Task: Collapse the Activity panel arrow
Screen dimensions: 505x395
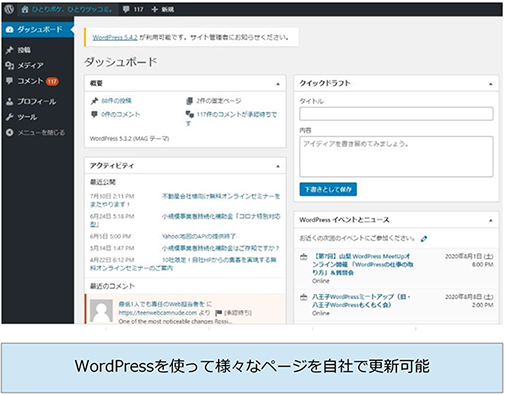Action: 278,166
